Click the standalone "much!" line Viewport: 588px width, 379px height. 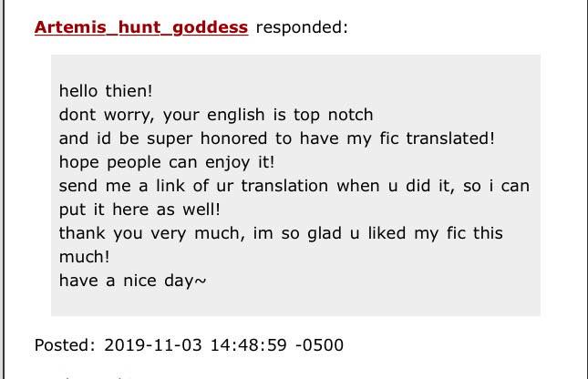tap(85, 257)
